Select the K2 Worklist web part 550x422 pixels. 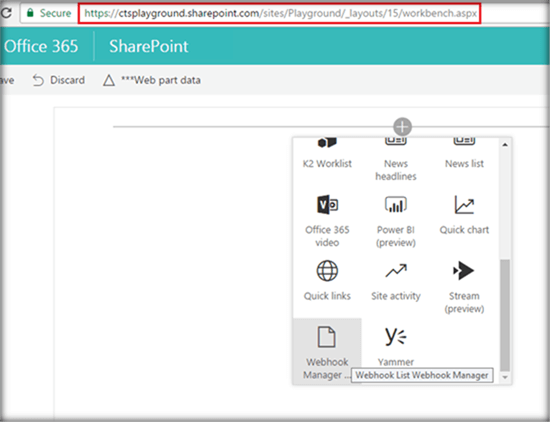tap(327, 153)
